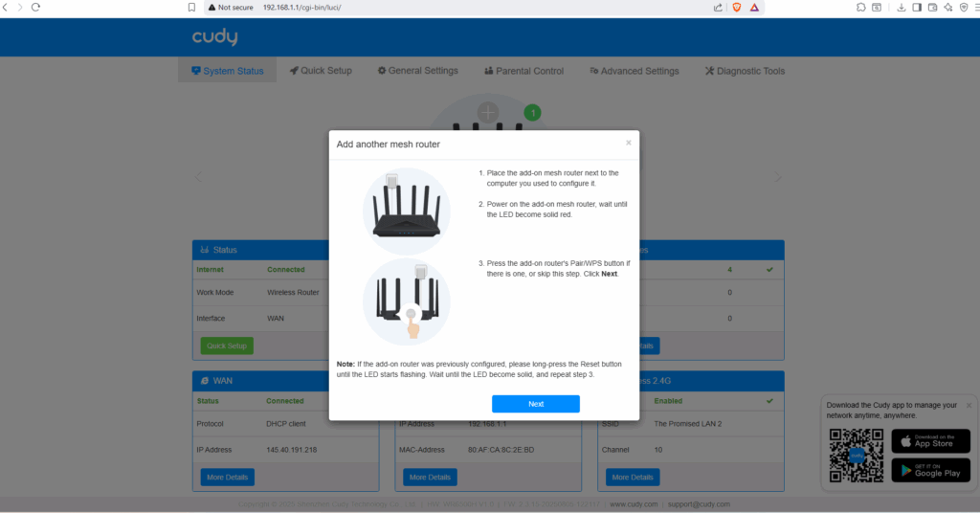Viewport: 980px width, 513px height.
Task: Click the Brave rewards triangle icon
Action: pos(754,8)
